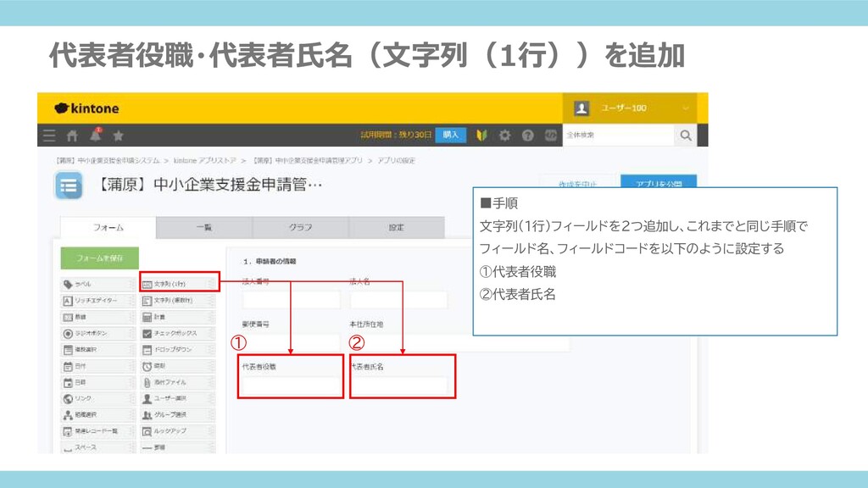
Task: Click the 代表者氏名 field input on the form
Action: click(400, 385)
